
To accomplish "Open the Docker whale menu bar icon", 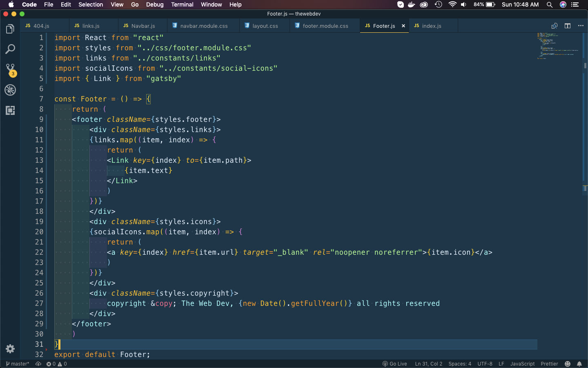I will coord(412,4).
